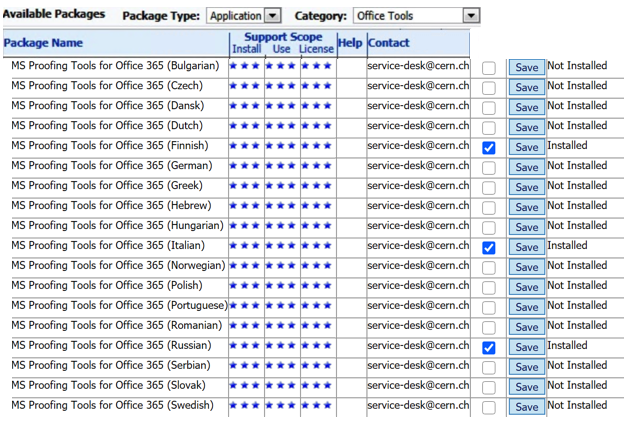Click the Help column header
The width and height of the screenshot is (629, 421).
(350, 43)
